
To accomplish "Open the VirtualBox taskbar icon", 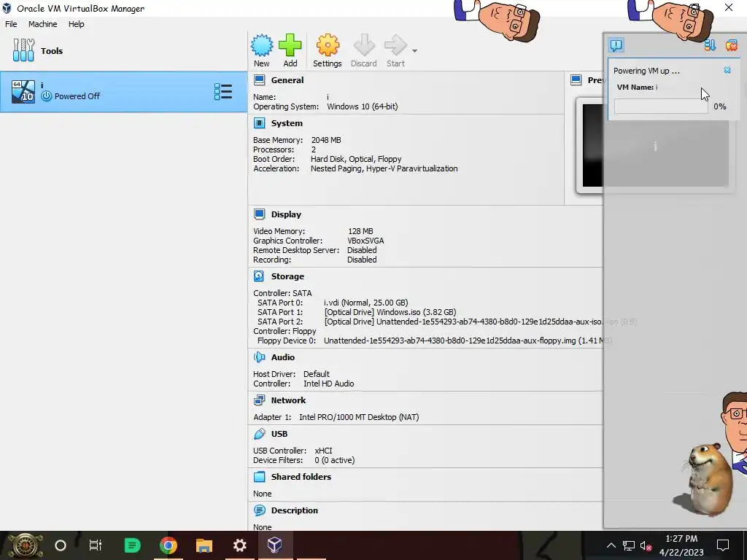I will 275,545.
